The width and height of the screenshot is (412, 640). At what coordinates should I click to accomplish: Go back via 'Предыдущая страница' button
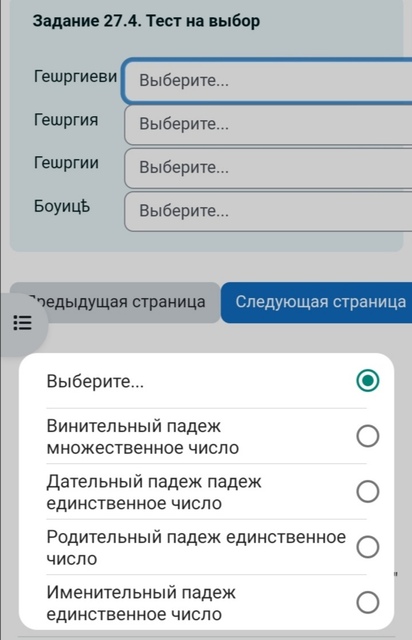[115, 302]
